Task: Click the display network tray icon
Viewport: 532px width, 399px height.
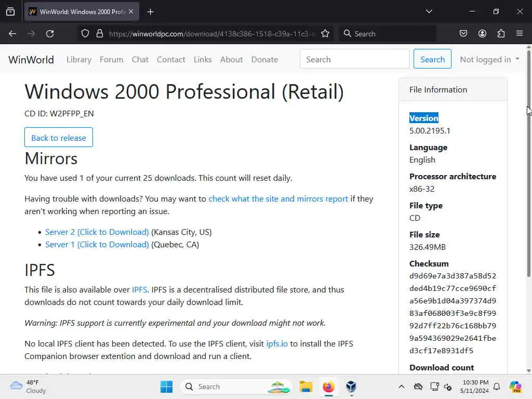Action: [434, 387]
